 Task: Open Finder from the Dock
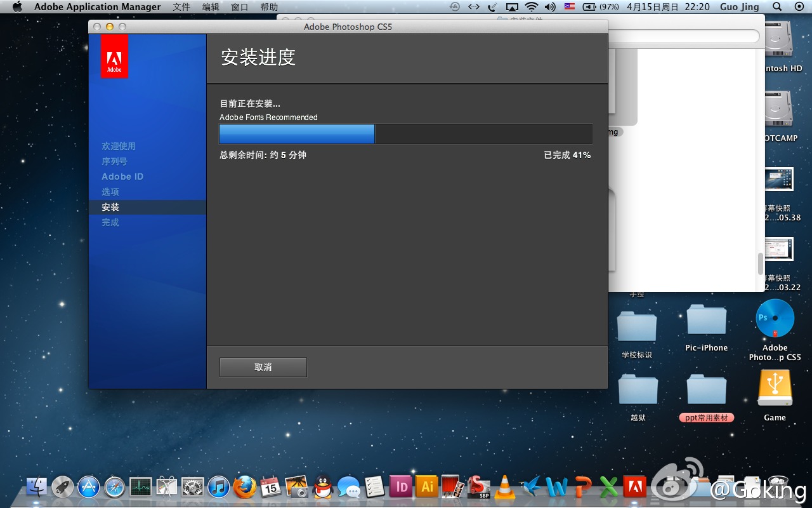[x=37, y=487]
